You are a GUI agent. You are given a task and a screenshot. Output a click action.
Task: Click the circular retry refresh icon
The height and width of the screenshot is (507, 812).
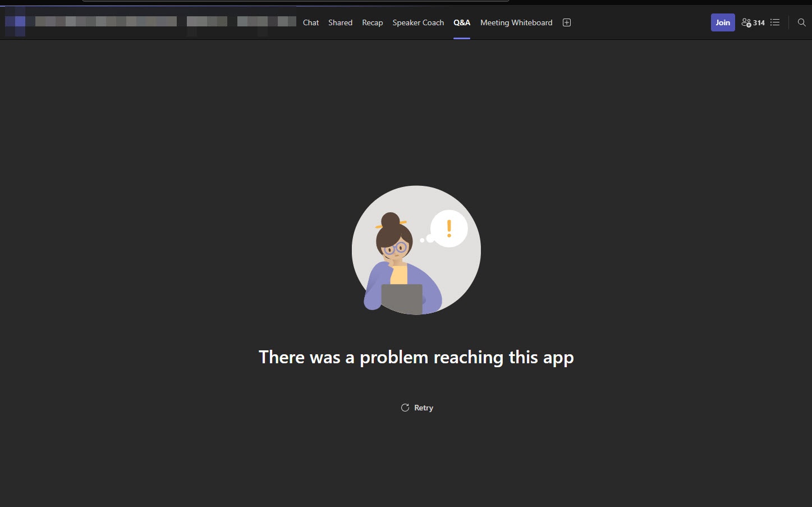(x=405, y=408)
